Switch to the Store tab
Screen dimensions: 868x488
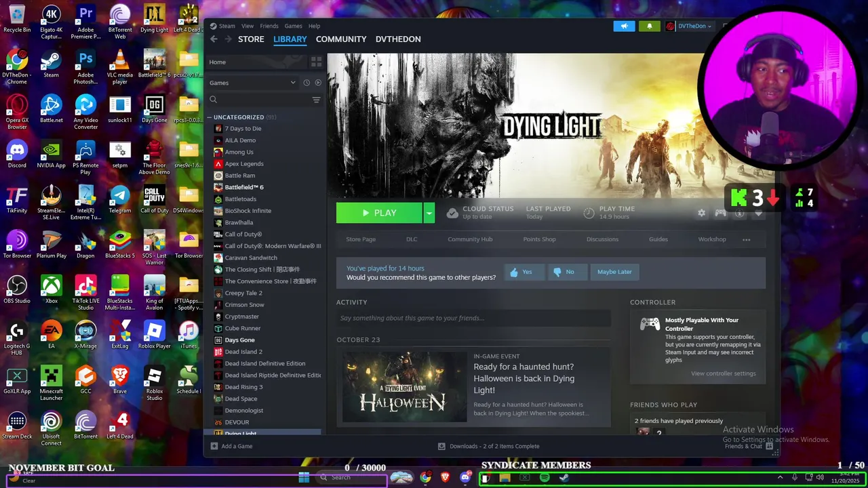(251, 39)
